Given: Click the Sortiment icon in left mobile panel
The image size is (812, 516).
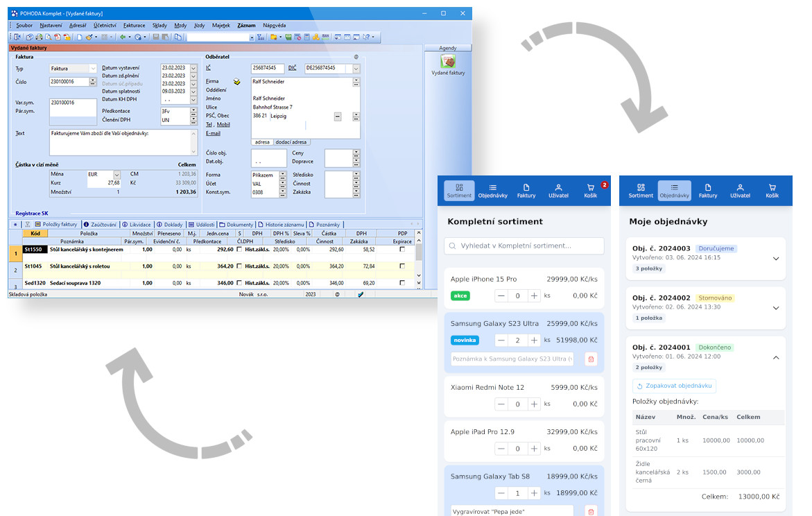Looking at the screenshot, I should coord(459,191).
